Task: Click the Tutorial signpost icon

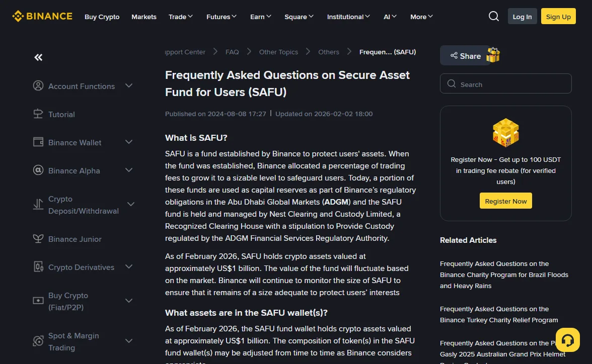Action: (x=38, y=114)
